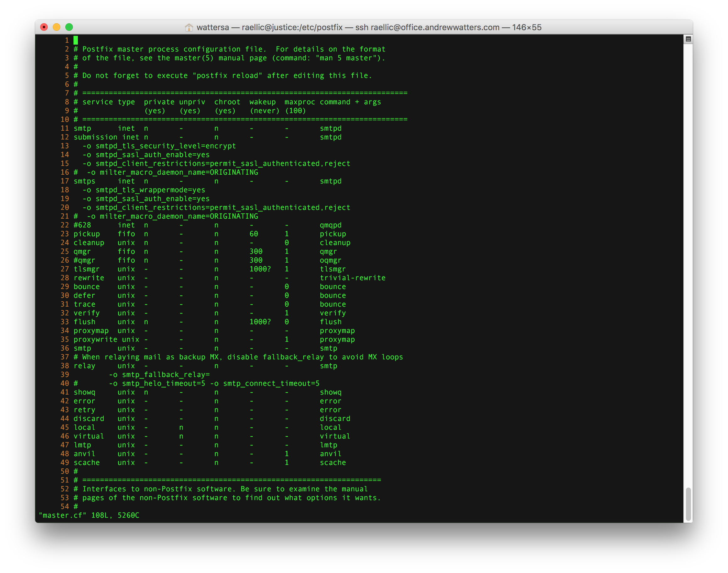This screenshot has width=728, height=573.
Task: Click the "tlsmgr" service name on line 27
Action: pyautogui.click(x=86, y=269)
